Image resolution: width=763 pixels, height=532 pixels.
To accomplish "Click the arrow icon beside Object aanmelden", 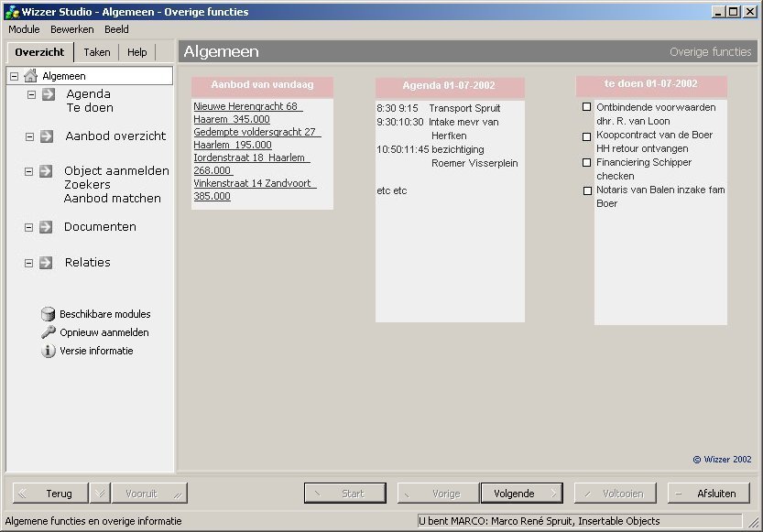I will pos(46,171).
